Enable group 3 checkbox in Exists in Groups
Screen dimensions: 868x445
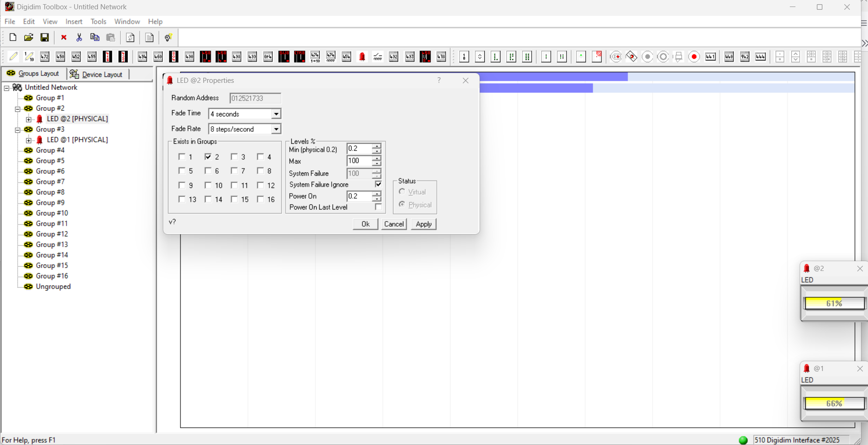234,157
